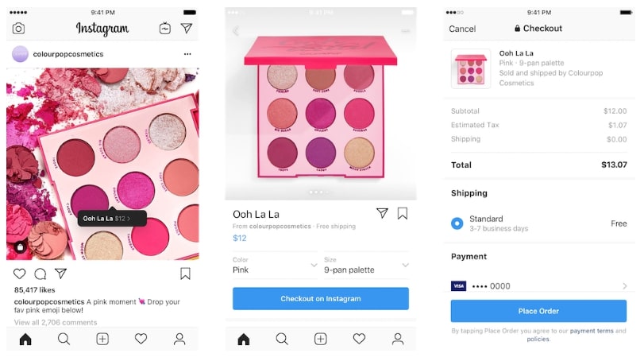
Task: Bookmark the Ooh La La product
Action: coord(403,213)
